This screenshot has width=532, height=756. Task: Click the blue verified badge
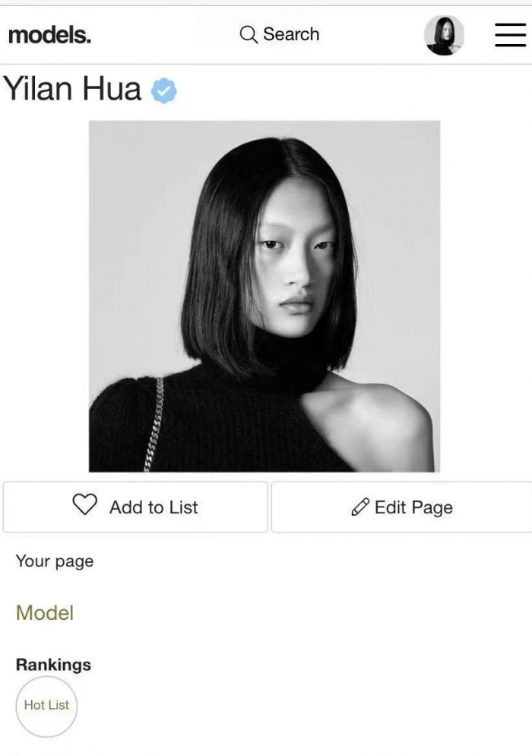[x=164, y=91]
